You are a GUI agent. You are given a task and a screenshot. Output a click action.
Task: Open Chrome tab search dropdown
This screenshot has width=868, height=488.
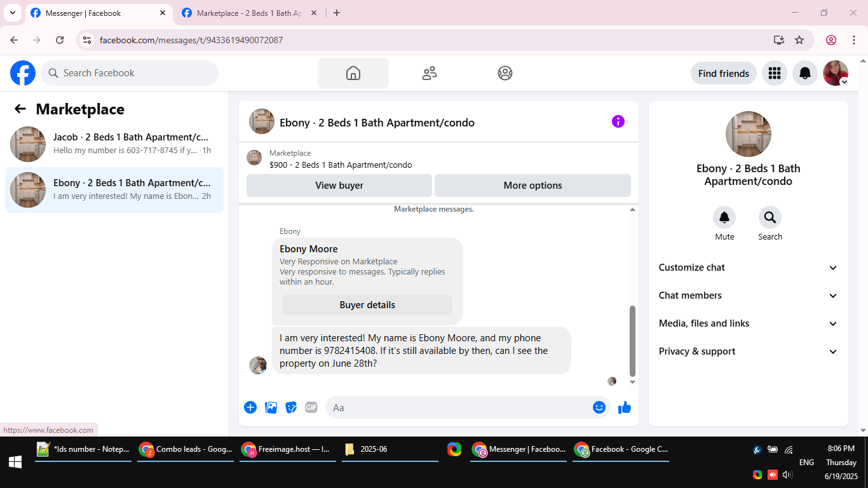pyautogui.click(x=12, y=13)
